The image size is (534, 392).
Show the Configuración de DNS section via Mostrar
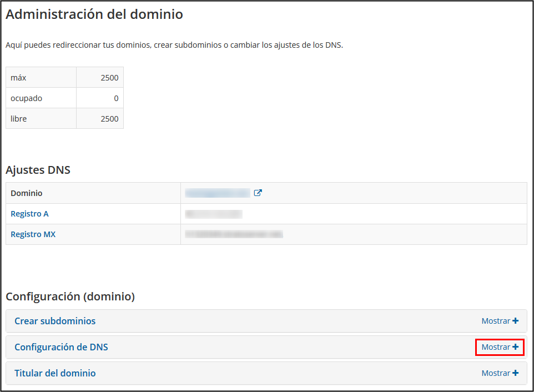pyautogui.click(x=495, y=347)
